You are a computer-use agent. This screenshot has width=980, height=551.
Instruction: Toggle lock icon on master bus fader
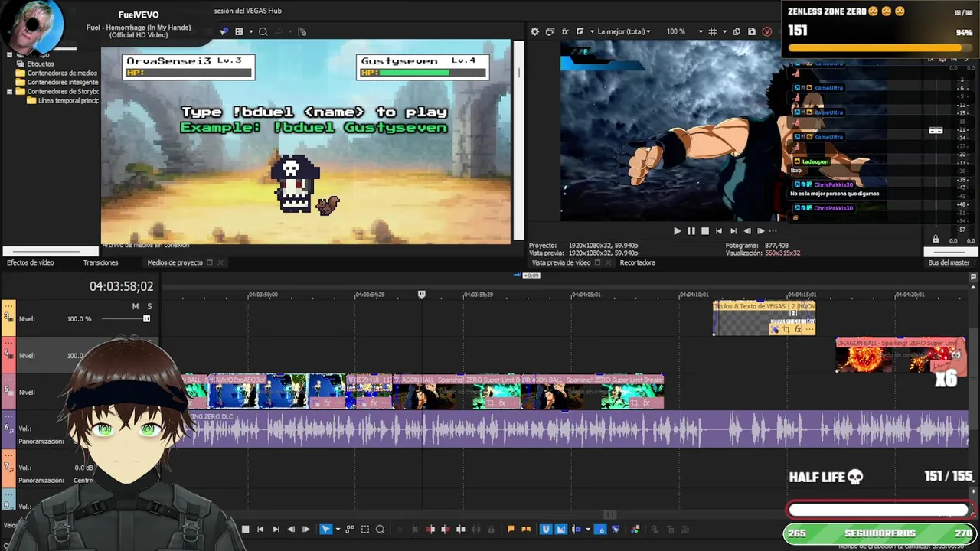(935, 240)
